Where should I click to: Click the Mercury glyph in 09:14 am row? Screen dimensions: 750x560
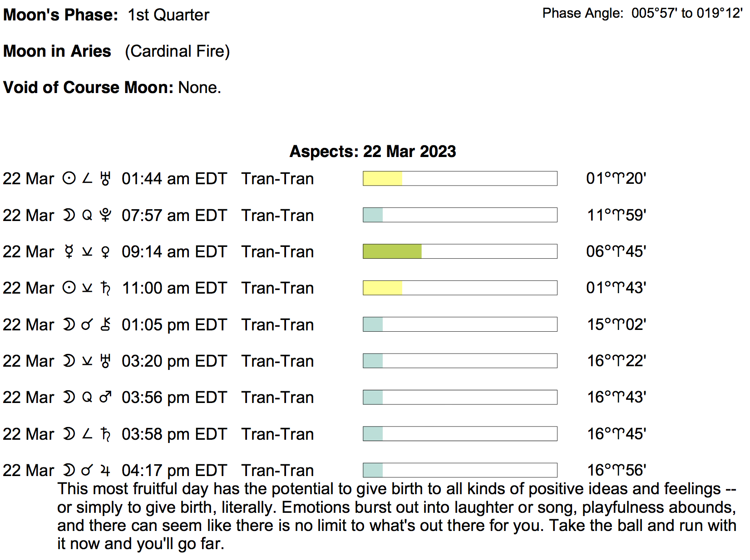point(69,251)
